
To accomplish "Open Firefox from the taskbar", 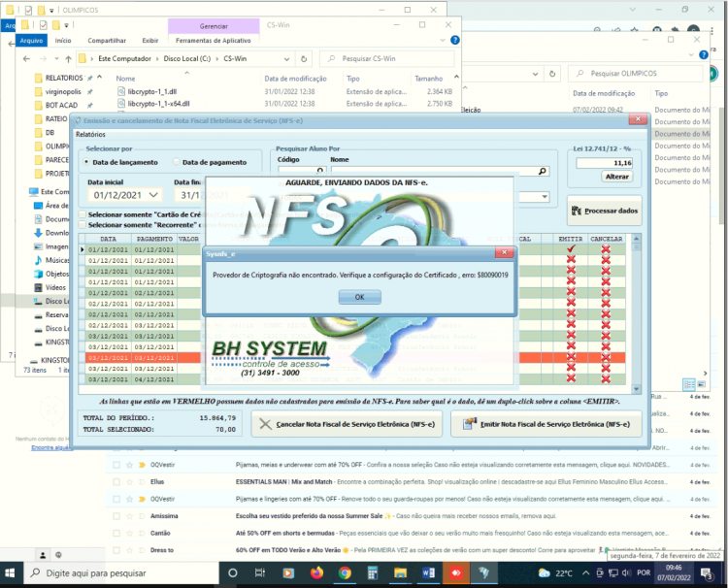I will [x=316, y=573].
